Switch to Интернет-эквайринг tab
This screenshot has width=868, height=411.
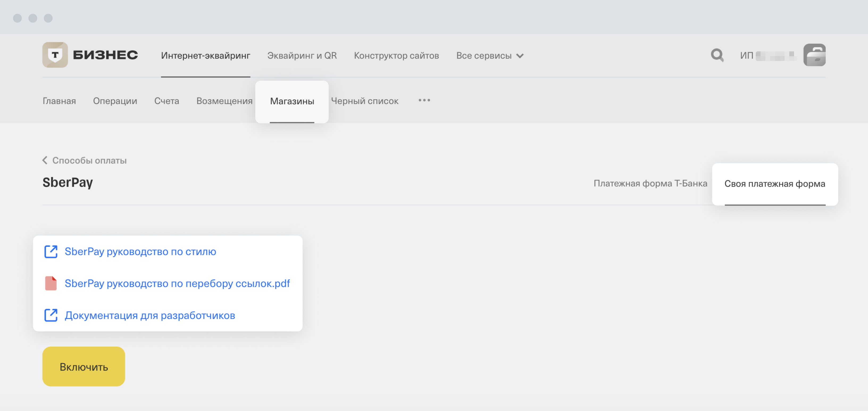click(206, 56)
